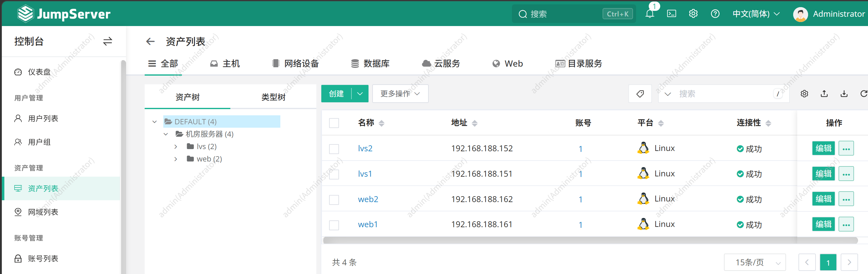Click the 创建 button
This screenshot has width=868, height=274.
point(336,94)
